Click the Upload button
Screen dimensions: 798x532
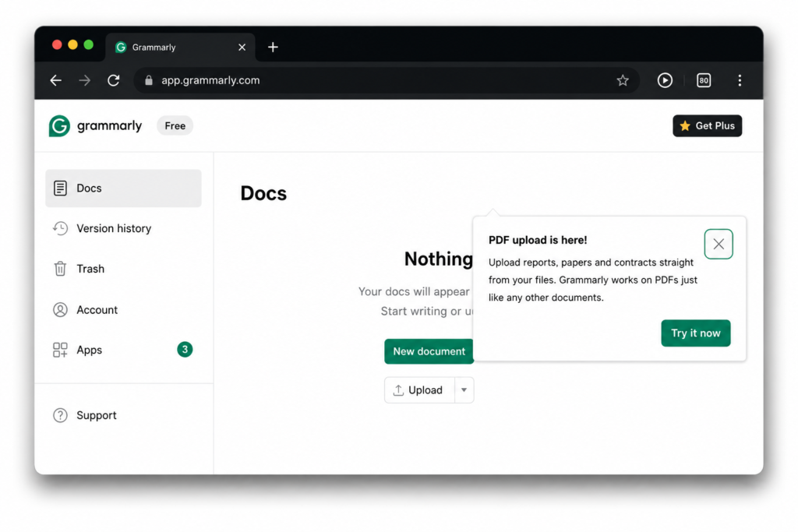418,390
